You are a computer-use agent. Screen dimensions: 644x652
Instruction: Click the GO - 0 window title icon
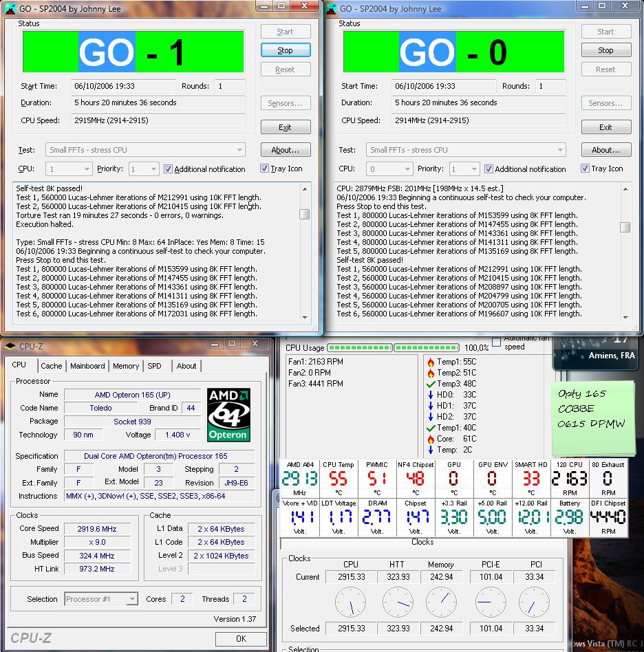coord(331,8)
